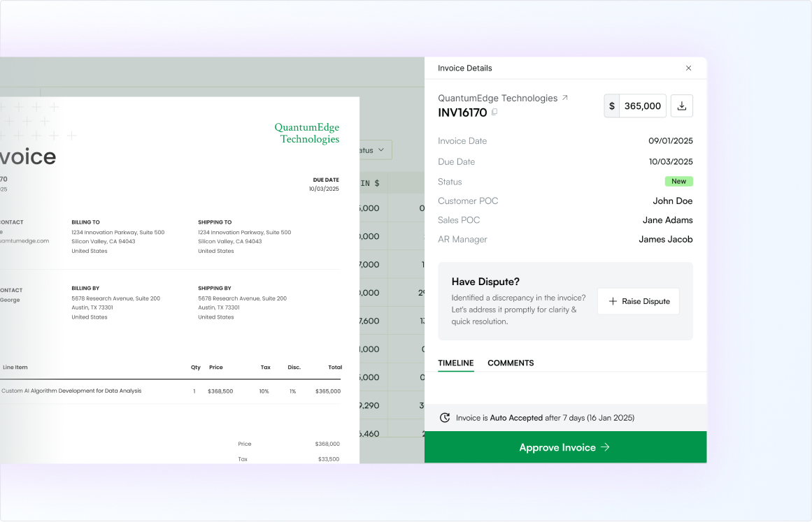Click the $368,000 price summary value

(x=327, y=444)
